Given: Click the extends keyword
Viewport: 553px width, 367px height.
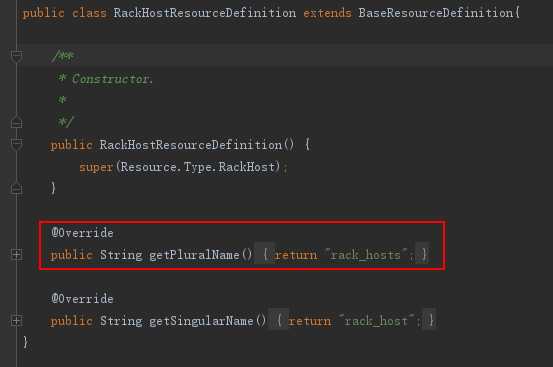Looking at the screenshot, I should tap(328, 13).
